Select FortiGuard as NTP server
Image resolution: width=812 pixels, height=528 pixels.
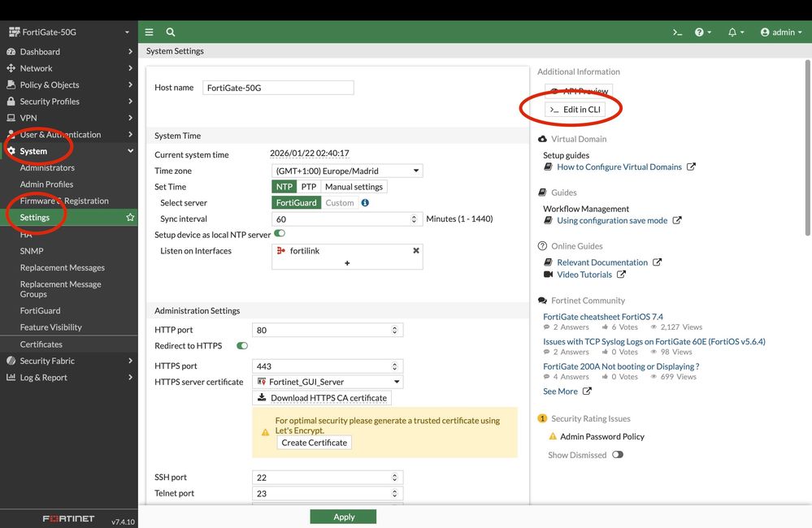point(296,203)
